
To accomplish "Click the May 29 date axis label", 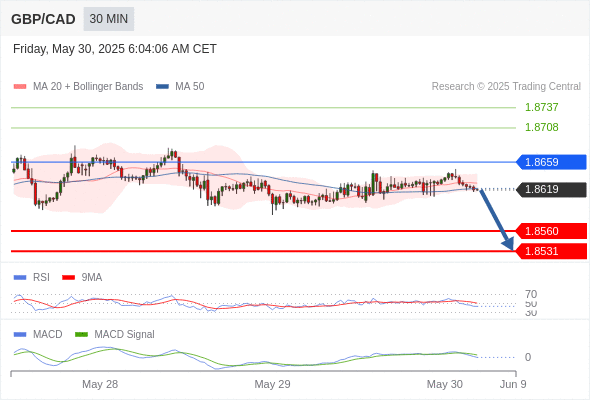I will 272,384.
